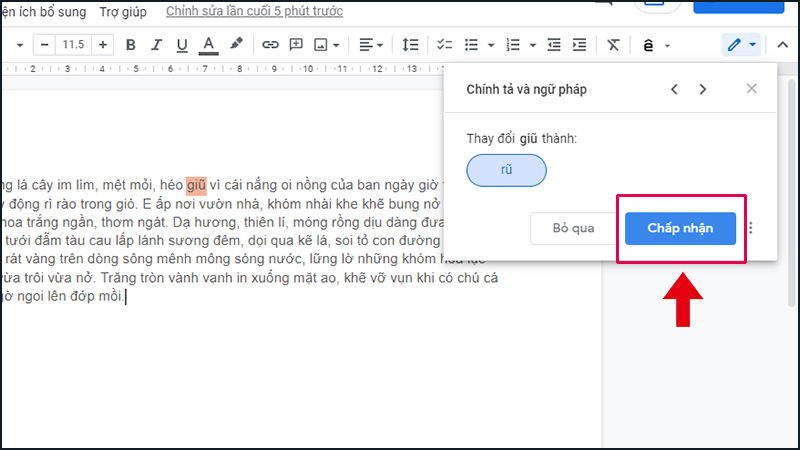800x450 pixels.
Task: Hide the menus with the up chevron
Action: click(x=783, y=45)
